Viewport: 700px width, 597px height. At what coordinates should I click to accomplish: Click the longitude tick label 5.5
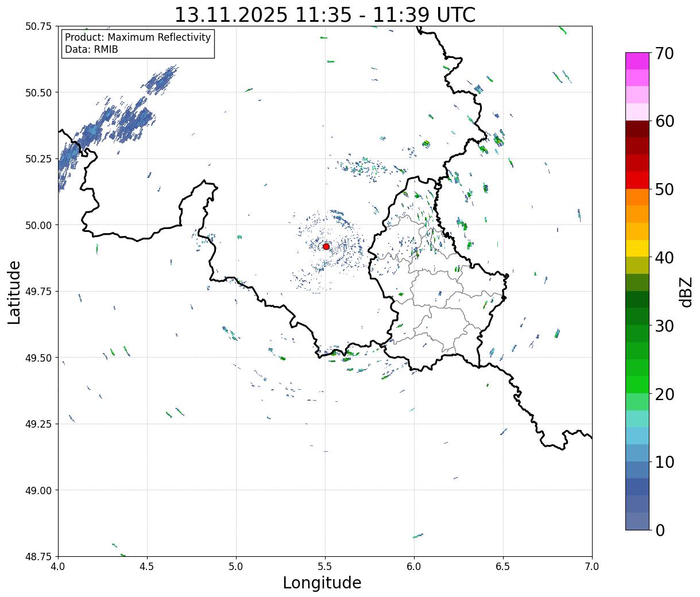tap(325, 567)
